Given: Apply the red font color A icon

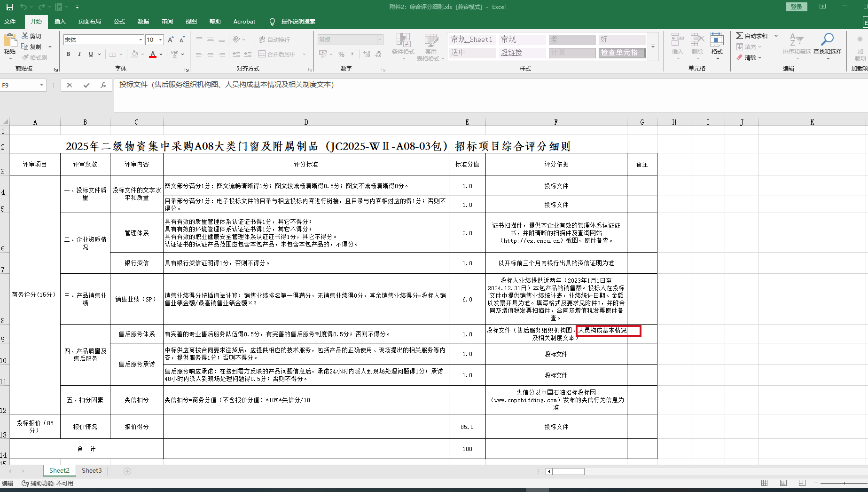Looking at the screenshot, I should 153,55.
